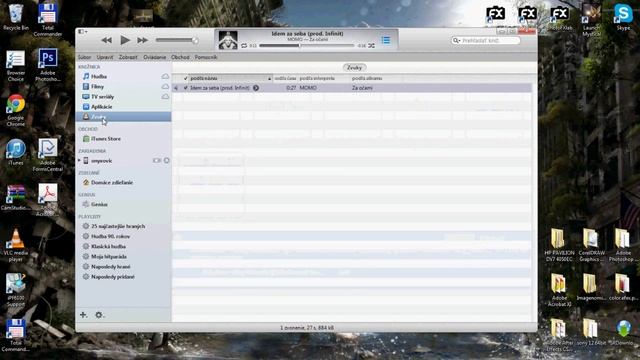Screen dimensions: 640x360
Task: Select the MOMO artist cell
Action: [x=308, y=88]
